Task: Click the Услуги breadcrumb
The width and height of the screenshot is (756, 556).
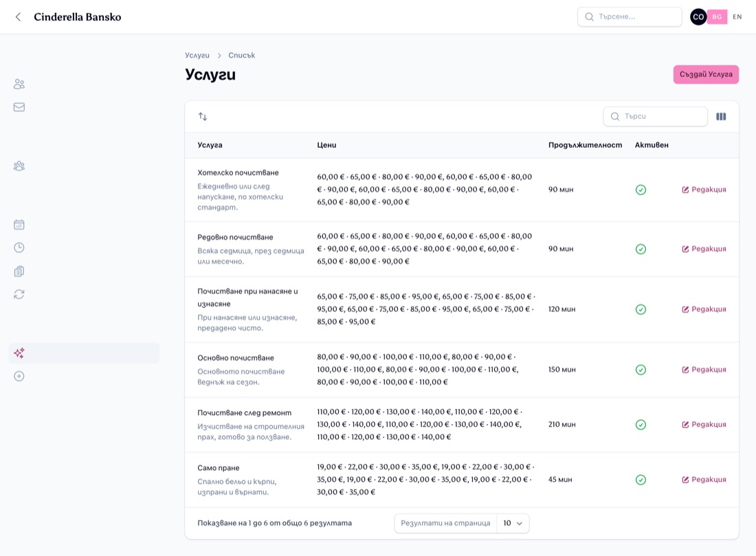Action: click(x=197, y=56)
